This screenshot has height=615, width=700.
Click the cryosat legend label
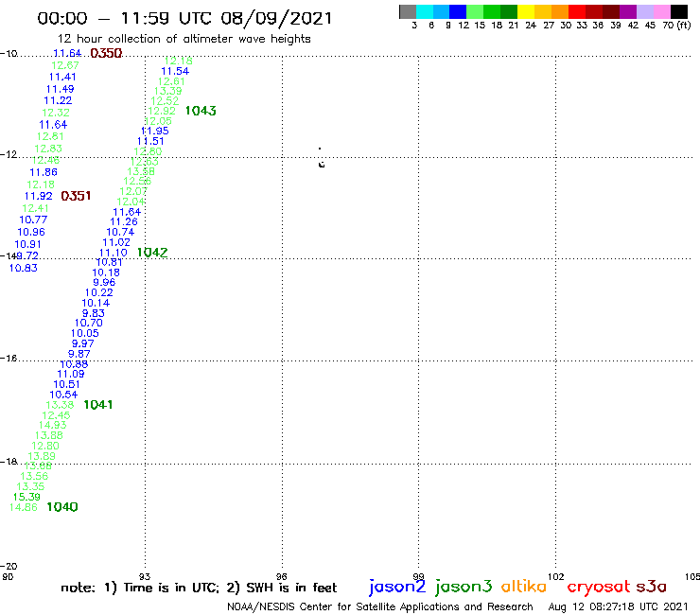(599, 588)
